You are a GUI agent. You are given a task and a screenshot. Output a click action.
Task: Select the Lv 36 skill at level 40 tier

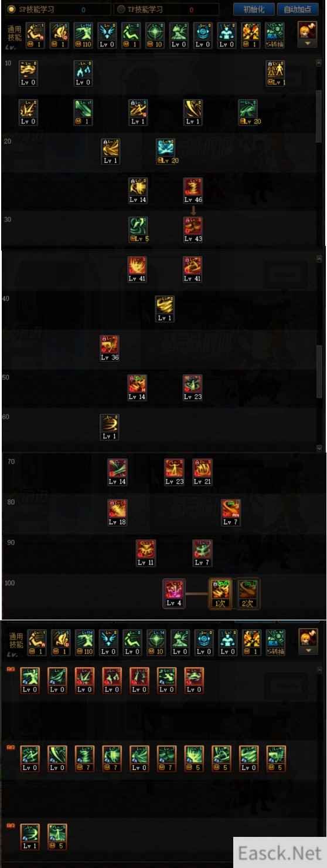coord(110,347)
